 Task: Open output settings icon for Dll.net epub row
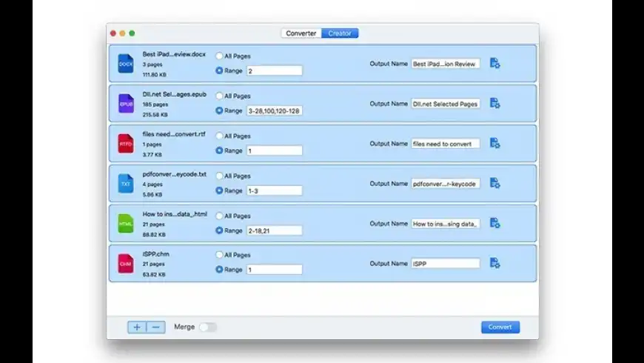point(495,103)
